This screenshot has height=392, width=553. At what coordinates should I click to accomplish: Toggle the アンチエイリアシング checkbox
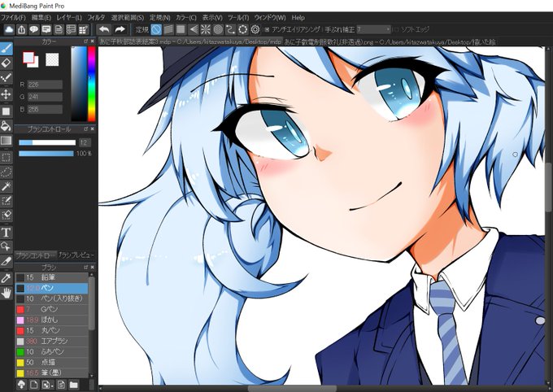(267, 29)
